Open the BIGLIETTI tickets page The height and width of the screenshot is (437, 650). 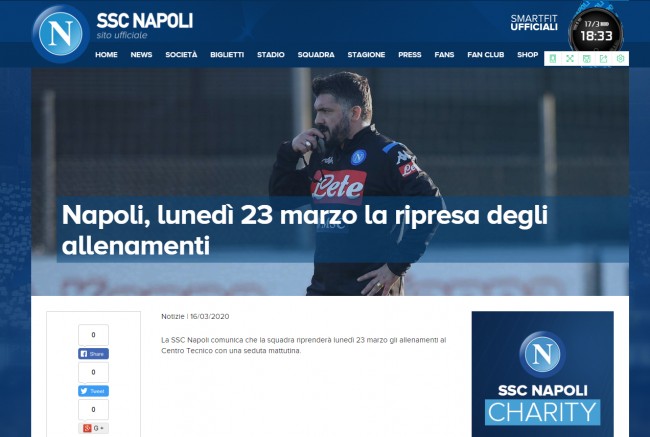pos(227,55)
